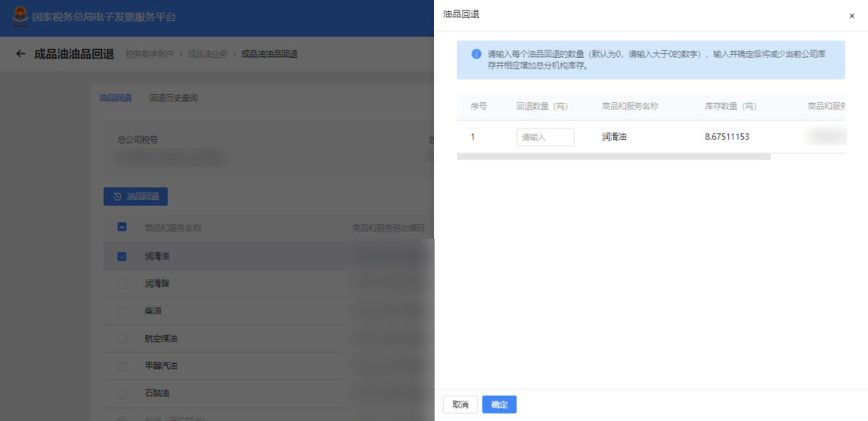
Task: Confirm with the 确定 button
Action: pyautogui.click(x=499, y=404)
